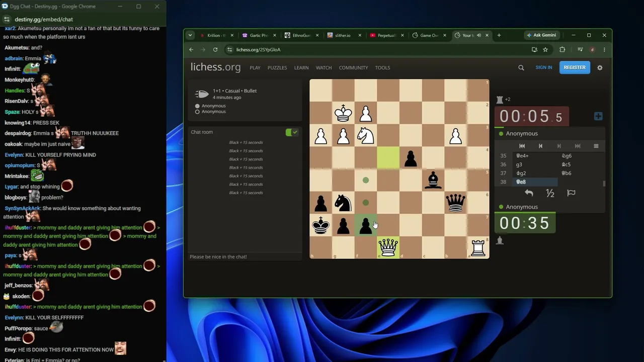644x362 pixels.
Task: Open Chrome extensions puzzle icon
Action: coord(562,49)
